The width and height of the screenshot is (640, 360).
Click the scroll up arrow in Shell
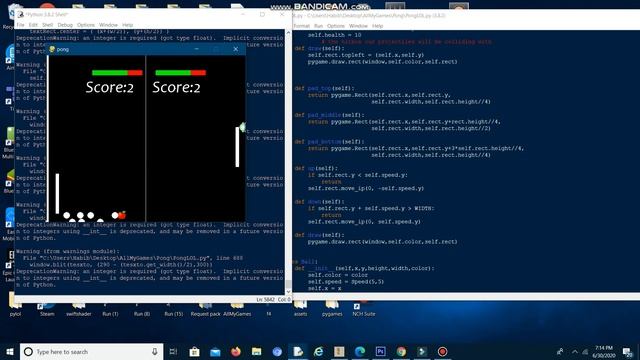coord(289,33)
